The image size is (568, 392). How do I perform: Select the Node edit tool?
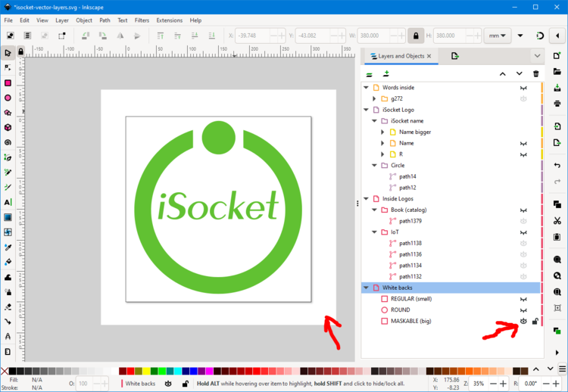(x=8, y=68)
